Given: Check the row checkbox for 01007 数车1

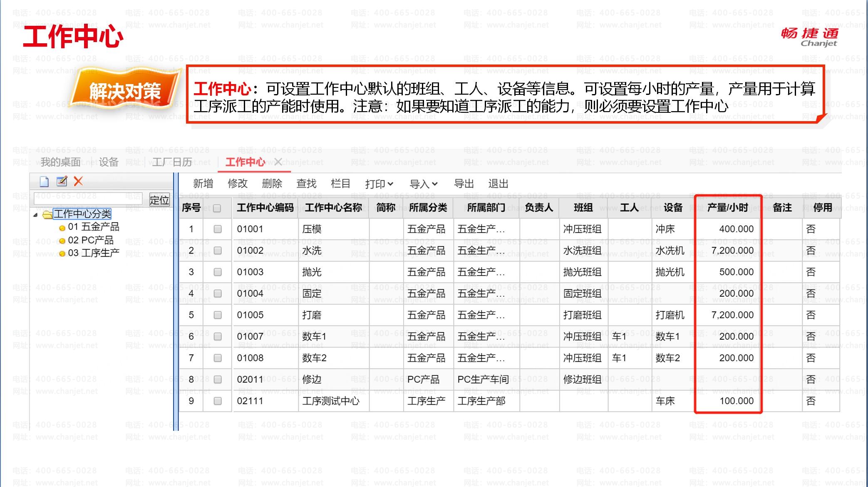Looking at the screenshot, I should point(218,337).
